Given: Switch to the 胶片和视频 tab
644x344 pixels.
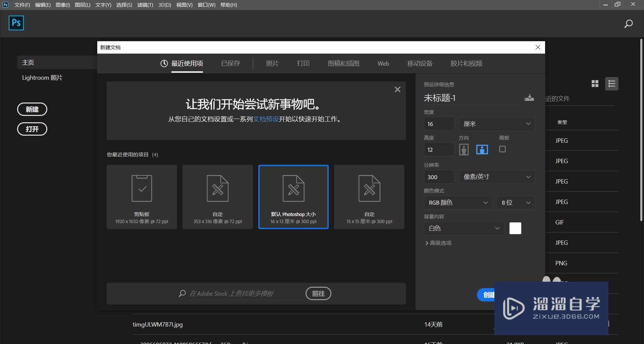Looking at the screenshot, I should pos(466,64).
